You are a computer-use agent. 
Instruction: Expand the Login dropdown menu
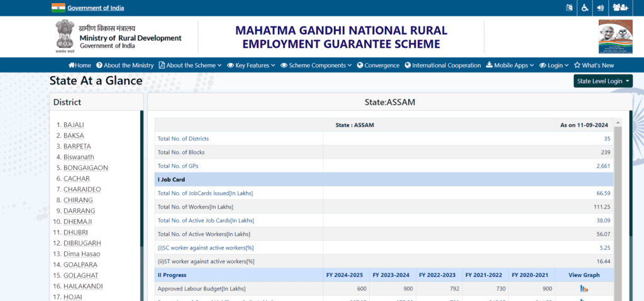pos(554,65)
